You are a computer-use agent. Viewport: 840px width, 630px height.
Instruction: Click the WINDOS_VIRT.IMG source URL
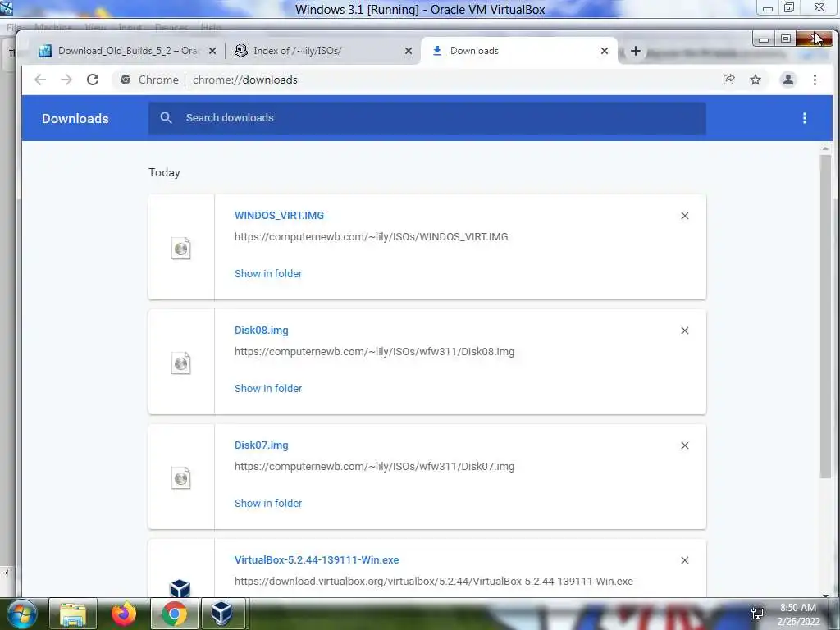[372, 237]
